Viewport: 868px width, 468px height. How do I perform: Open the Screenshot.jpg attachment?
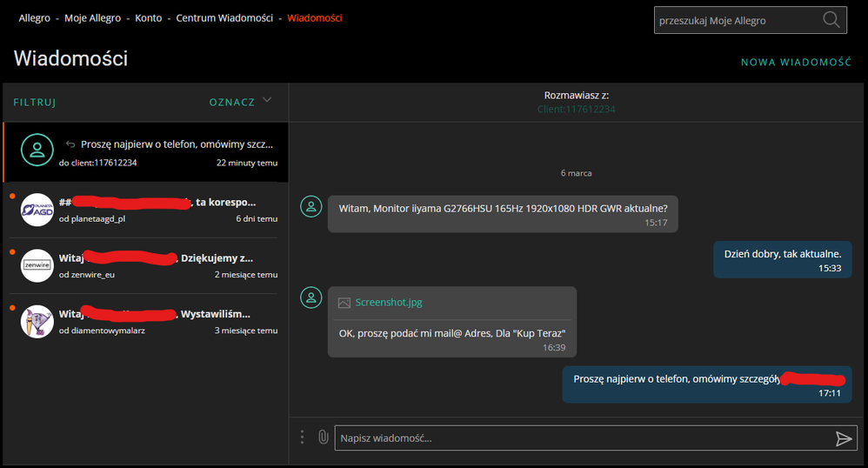click(389, 303)
